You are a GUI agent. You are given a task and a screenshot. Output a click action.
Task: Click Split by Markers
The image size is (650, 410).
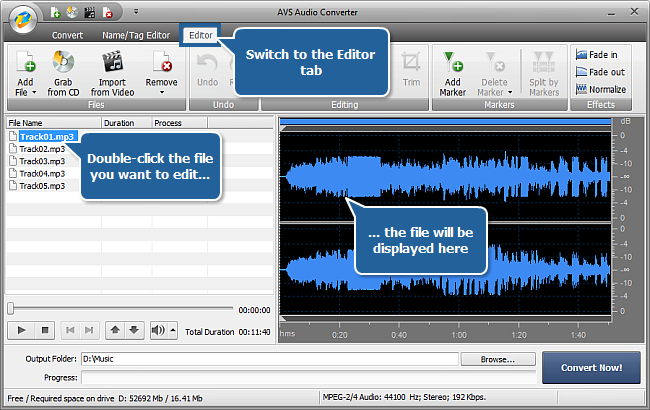[544, 73]
